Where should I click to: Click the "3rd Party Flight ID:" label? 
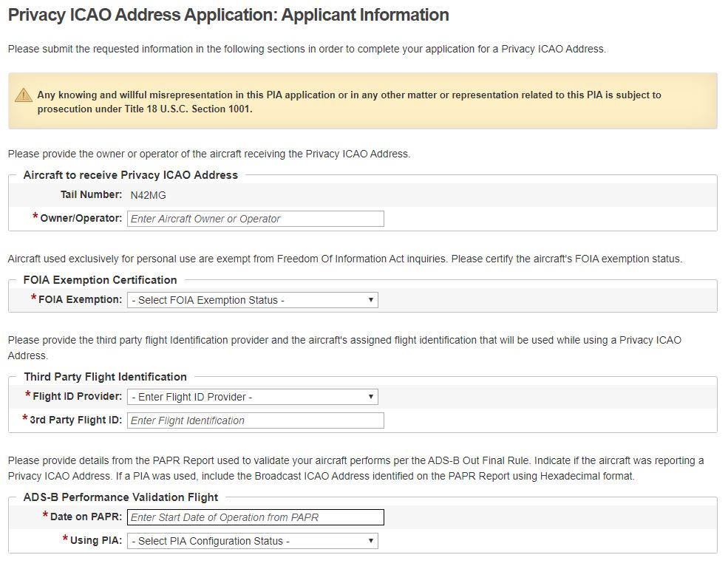pyautogui.click(x=75, y=420)
